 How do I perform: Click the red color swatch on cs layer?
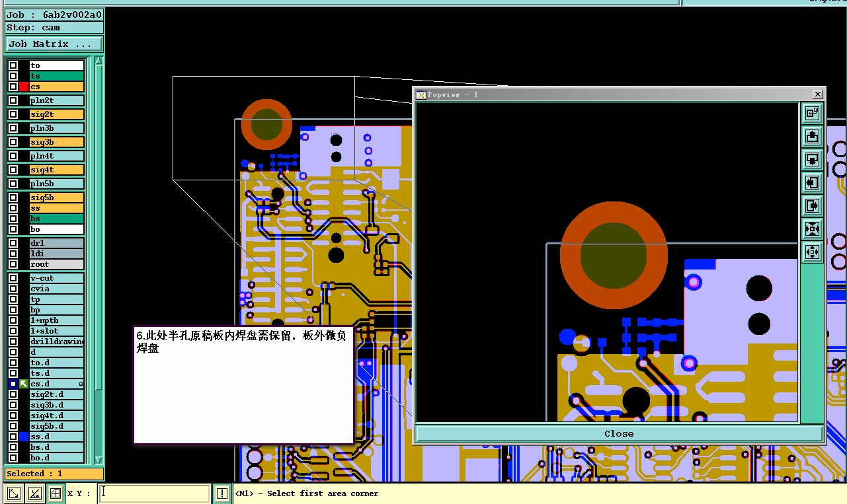pos(24,87)
